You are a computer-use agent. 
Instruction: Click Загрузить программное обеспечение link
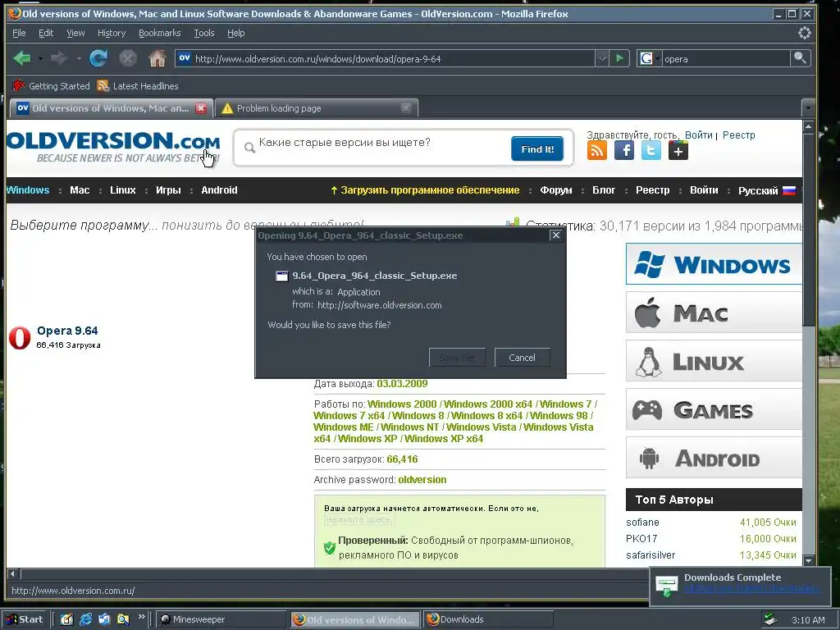tap(425, 190)
